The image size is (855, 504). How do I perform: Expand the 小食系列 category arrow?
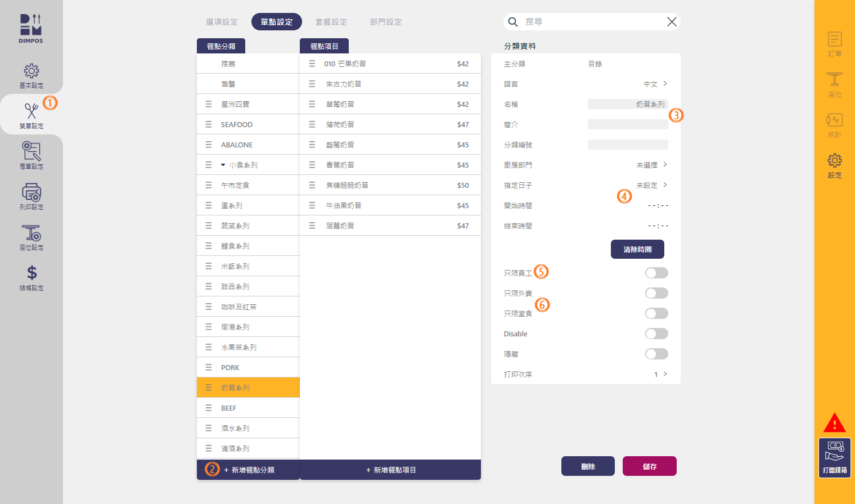(223, 165)
